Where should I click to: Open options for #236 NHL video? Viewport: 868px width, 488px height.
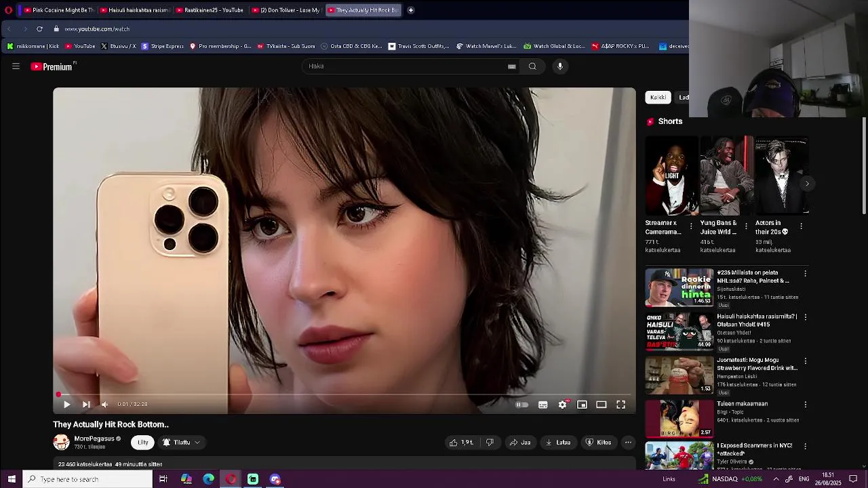pos(805,274)
